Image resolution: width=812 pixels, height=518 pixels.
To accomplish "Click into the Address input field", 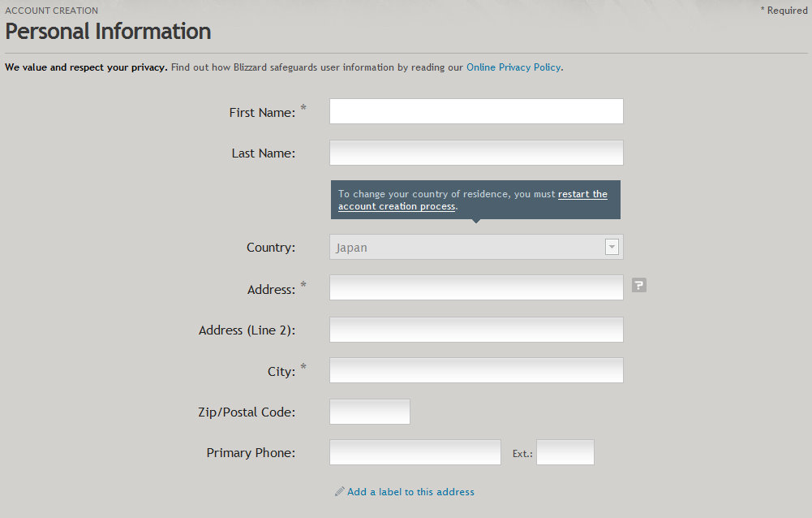I will [476, 287].
